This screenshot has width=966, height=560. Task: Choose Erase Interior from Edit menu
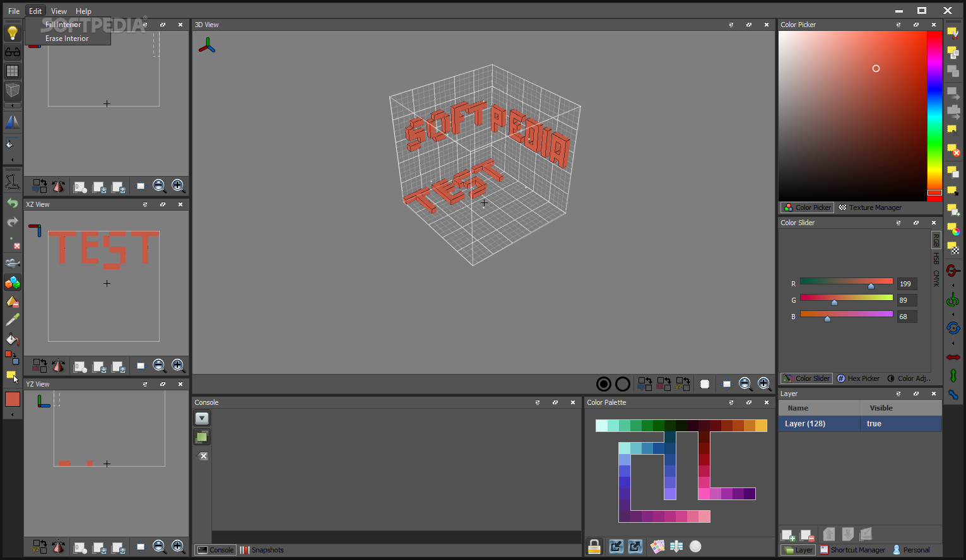point(68,38)
